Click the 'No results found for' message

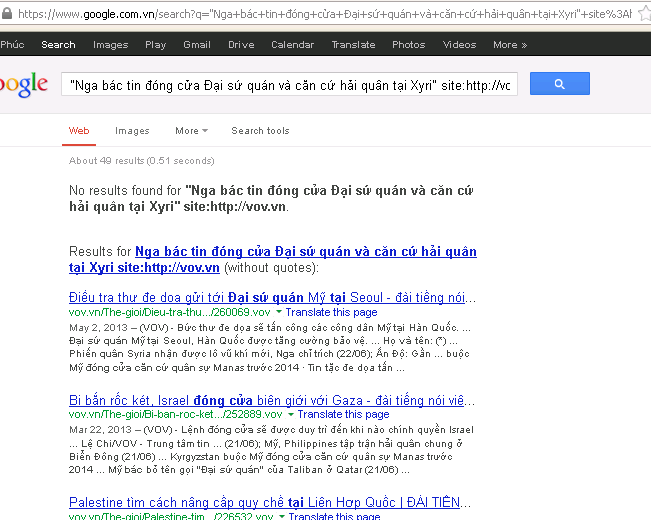point(271,199)
